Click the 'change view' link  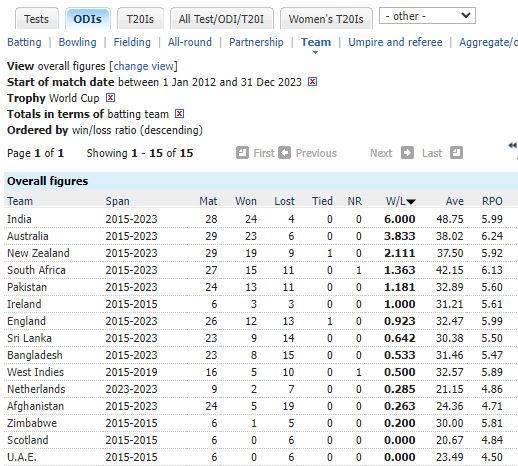144,66
